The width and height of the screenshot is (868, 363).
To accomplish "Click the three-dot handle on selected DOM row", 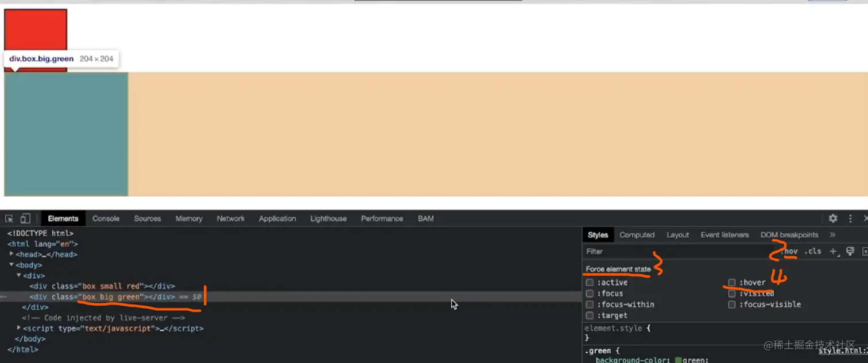I will pos(3,297).
